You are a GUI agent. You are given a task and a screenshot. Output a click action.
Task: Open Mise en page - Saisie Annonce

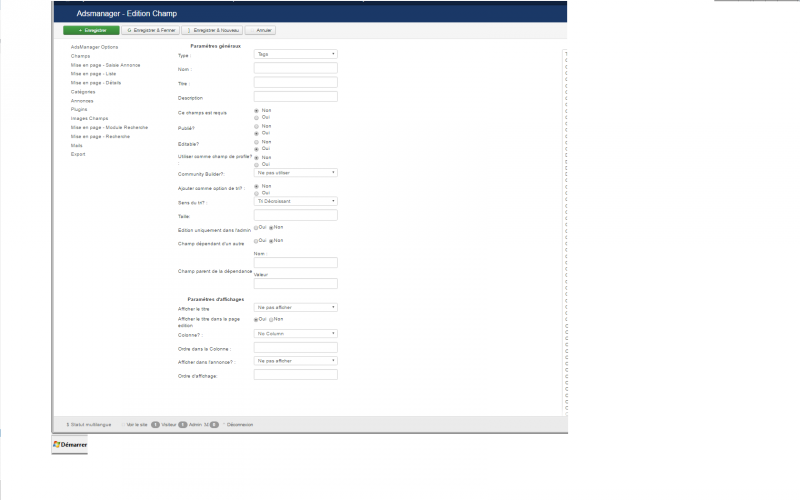pos(105,65)
